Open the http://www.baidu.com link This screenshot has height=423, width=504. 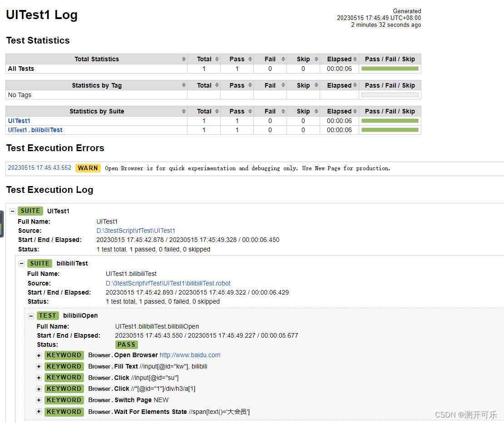click(x=190, y=355)
